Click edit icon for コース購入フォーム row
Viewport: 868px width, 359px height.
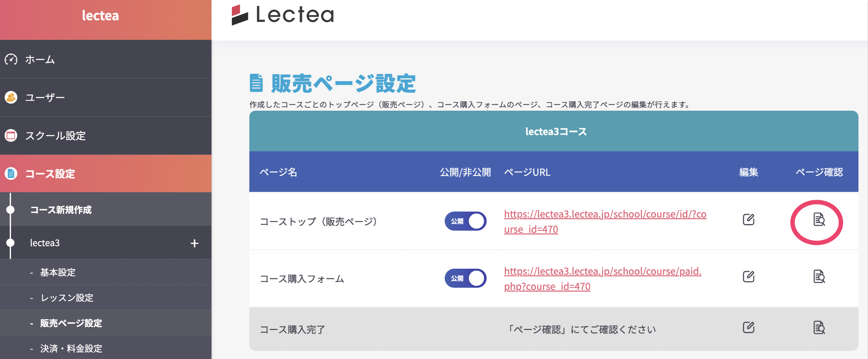click(x=748, y=277)
